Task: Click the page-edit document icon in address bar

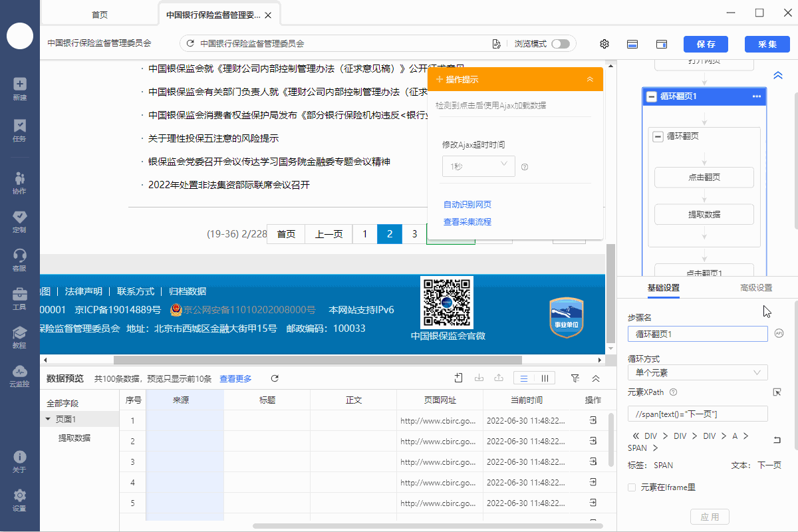Action: (x=496, y=44)
